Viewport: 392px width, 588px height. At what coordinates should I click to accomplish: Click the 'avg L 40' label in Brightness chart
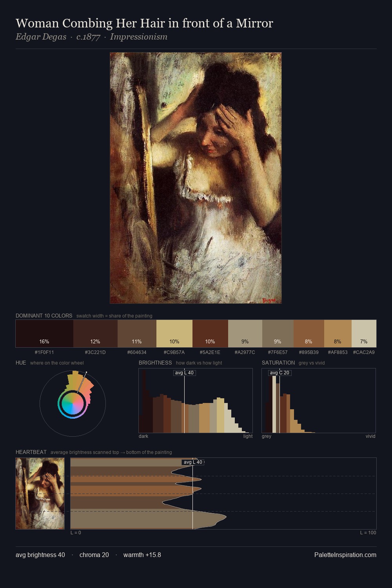tap(184, 373)
